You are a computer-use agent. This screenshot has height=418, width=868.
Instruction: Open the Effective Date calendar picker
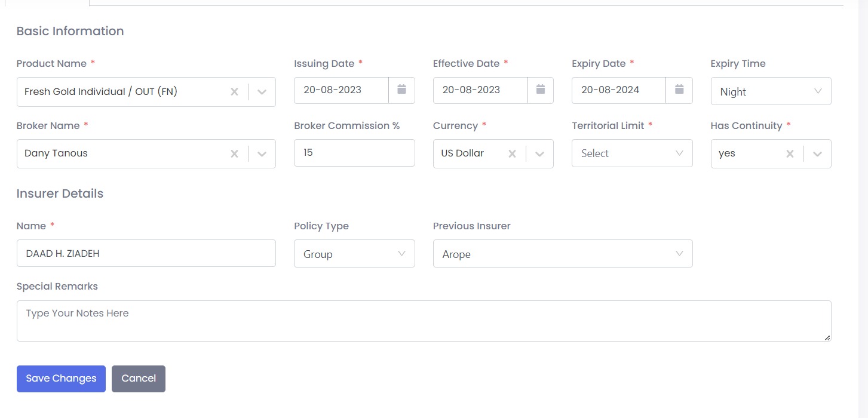click(540, 90)
